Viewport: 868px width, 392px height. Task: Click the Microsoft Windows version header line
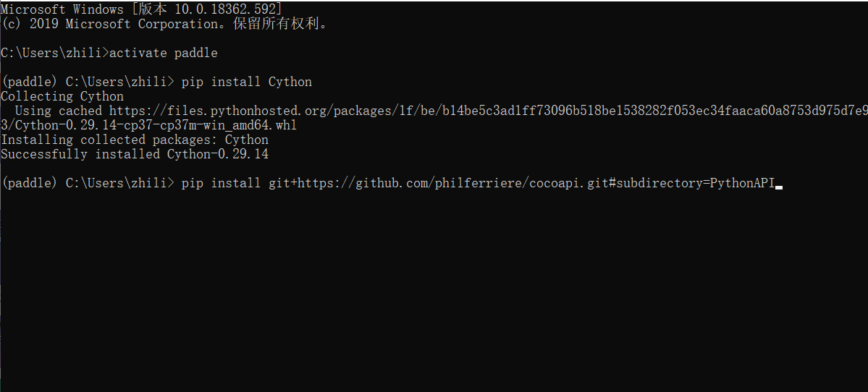(x=142, y=9)
